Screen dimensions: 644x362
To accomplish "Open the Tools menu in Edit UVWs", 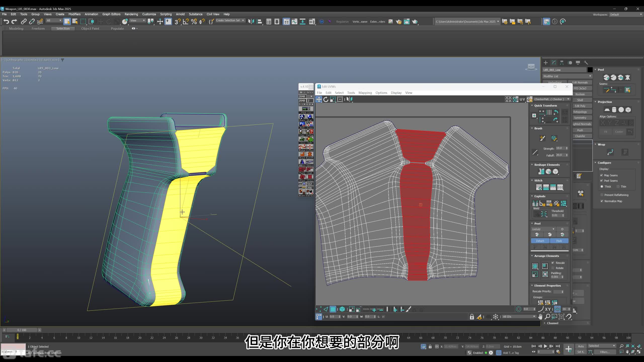I will pos(351,93).
